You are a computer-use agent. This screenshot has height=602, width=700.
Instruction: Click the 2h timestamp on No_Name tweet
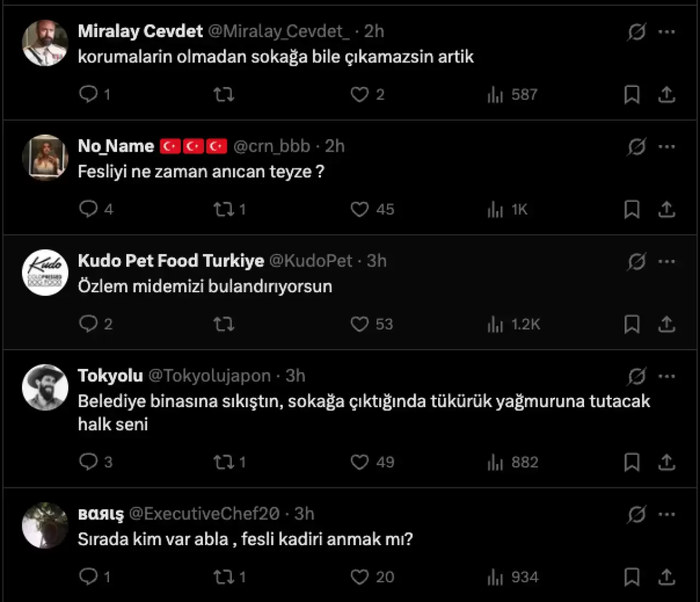(335, 146)
